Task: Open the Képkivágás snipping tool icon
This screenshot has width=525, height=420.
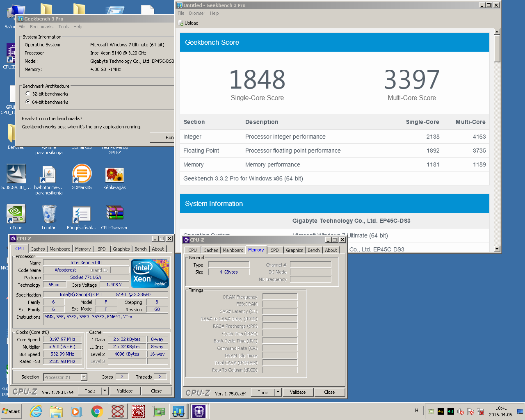Action: click(114, 177)
